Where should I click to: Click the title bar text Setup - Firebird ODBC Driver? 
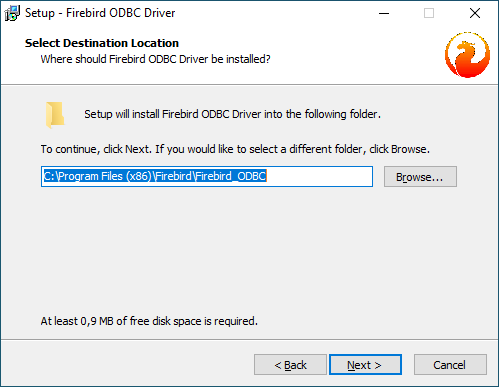click(x=100, y=13)
